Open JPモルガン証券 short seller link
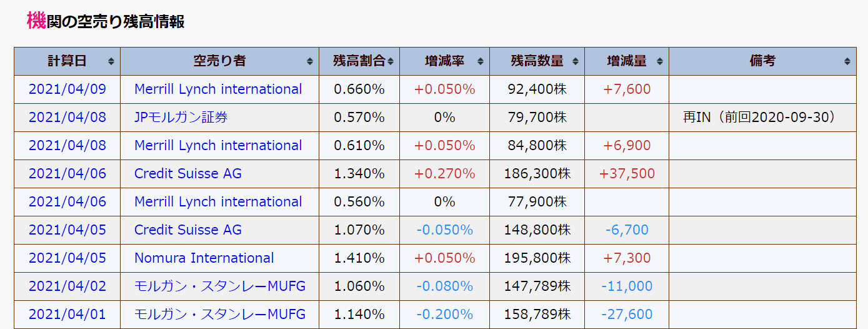 pyautogui.click(x=181, y=117)
